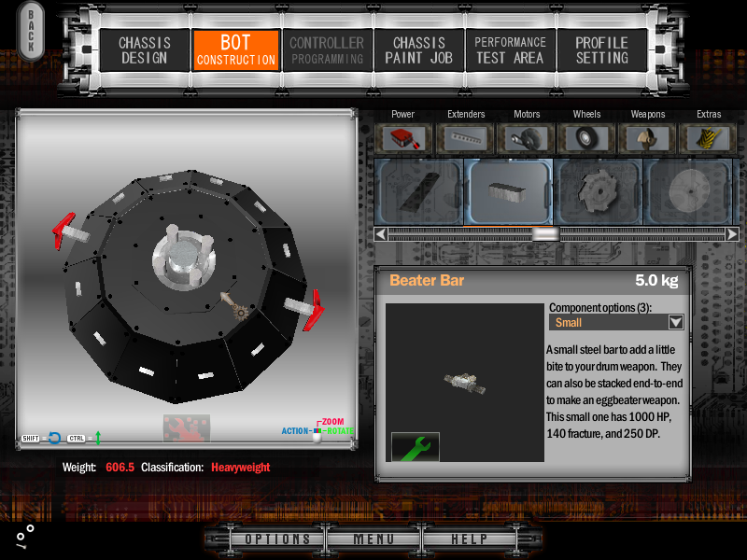
Task: Click the green wrench component settings icon
Action: pos(415,446)
